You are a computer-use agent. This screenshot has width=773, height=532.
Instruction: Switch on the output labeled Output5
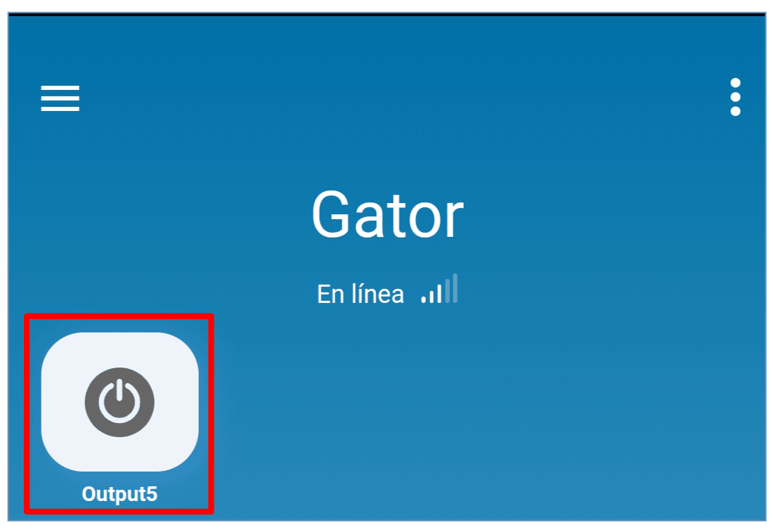point(119,401)
